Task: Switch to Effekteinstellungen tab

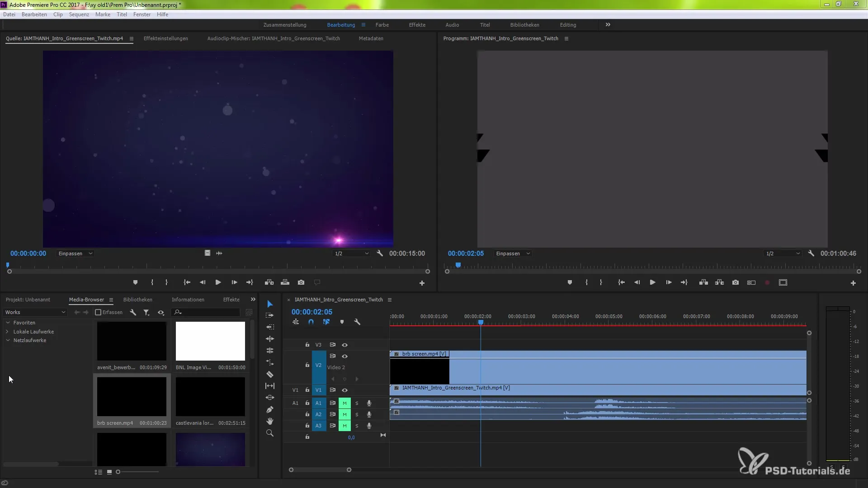Action: (166, 38)
